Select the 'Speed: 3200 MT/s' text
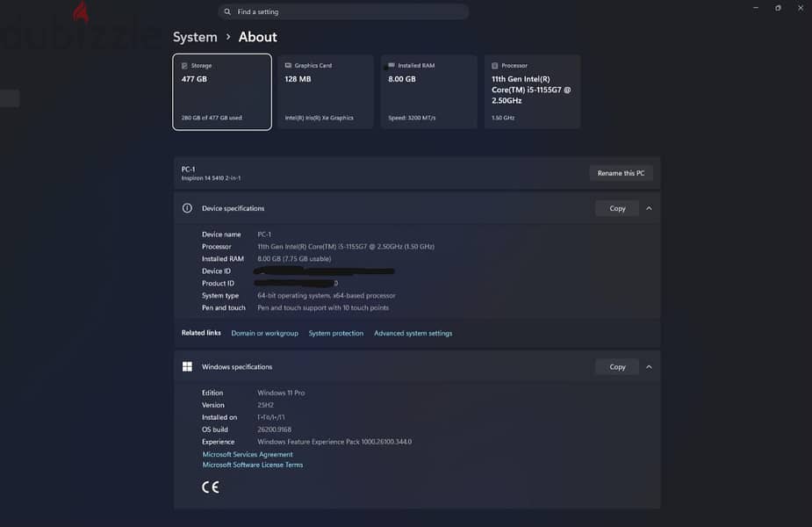812x527 pixels. (412, 118)
